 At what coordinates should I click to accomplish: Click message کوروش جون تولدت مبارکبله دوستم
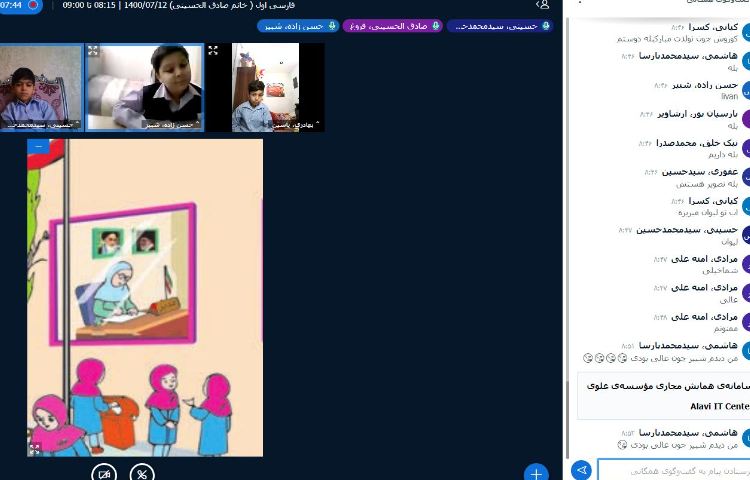[677, 39]
